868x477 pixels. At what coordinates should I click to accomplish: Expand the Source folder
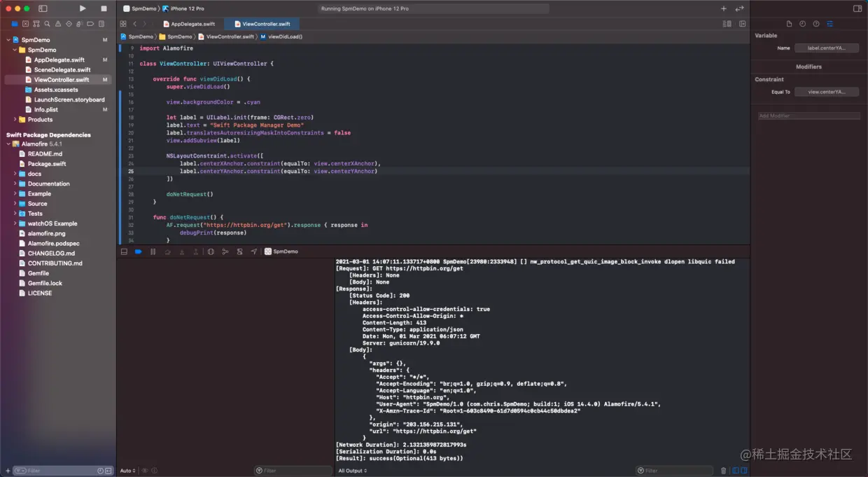click(15, 203)
